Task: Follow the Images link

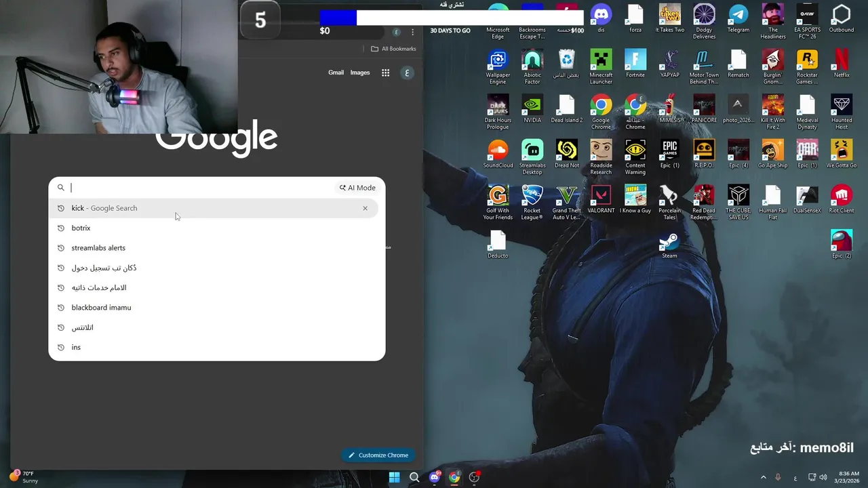Action: pos(360,73)
